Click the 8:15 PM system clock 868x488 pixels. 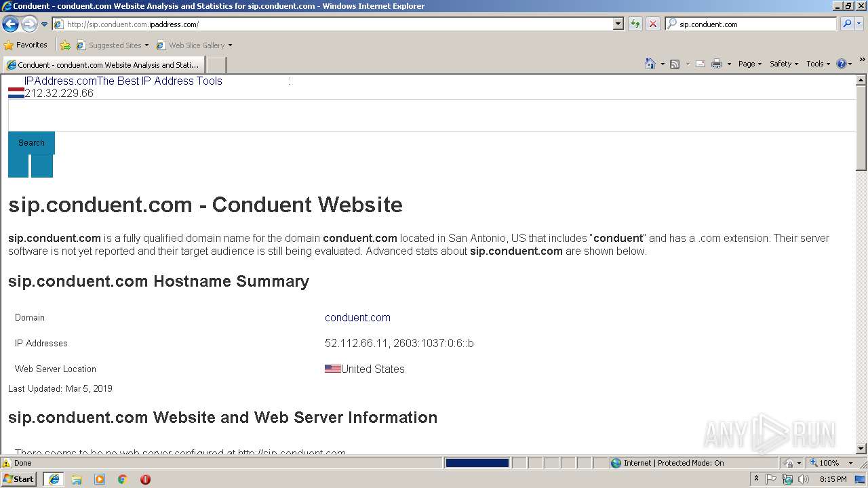833,479
